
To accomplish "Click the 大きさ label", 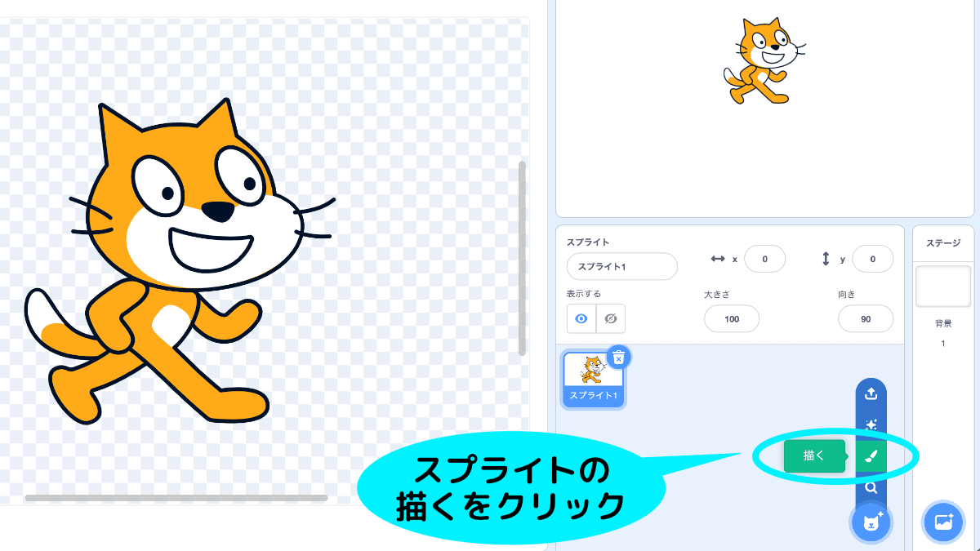I will click(717, 294).
